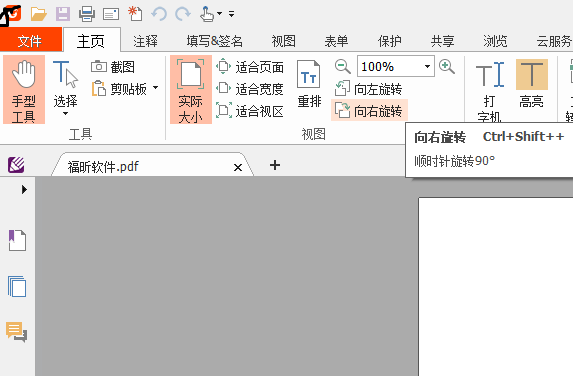Image resolution: width=573 pixels, height=376 pixels.
Task: Switch to the 主页 tab
Action: click(x=91, y=41)
